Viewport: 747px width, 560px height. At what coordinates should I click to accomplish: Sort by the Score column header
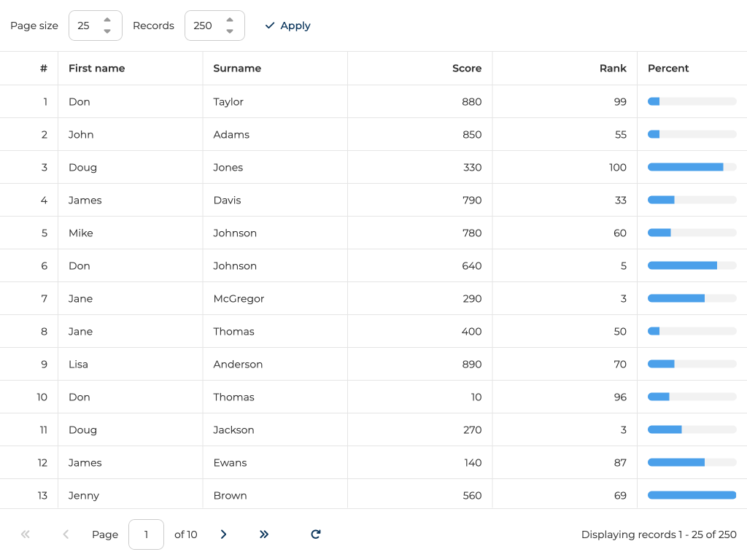tap(466, 69)
